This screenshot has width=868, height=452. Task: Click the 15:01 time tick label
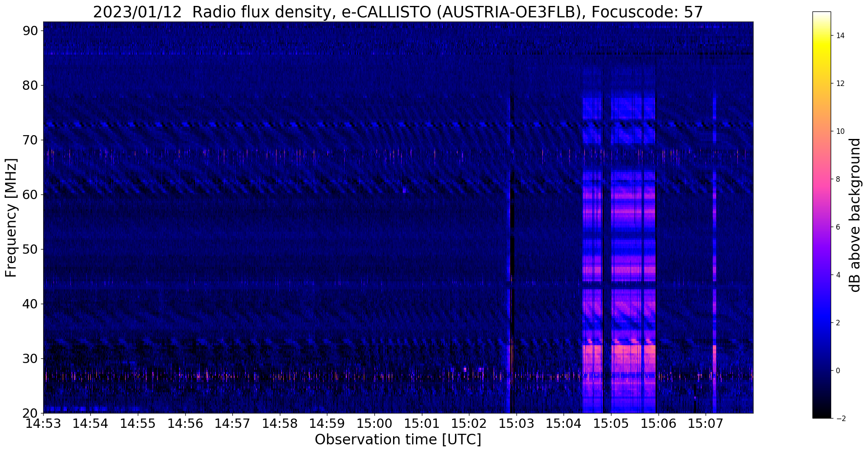click(x=421, y=423)
